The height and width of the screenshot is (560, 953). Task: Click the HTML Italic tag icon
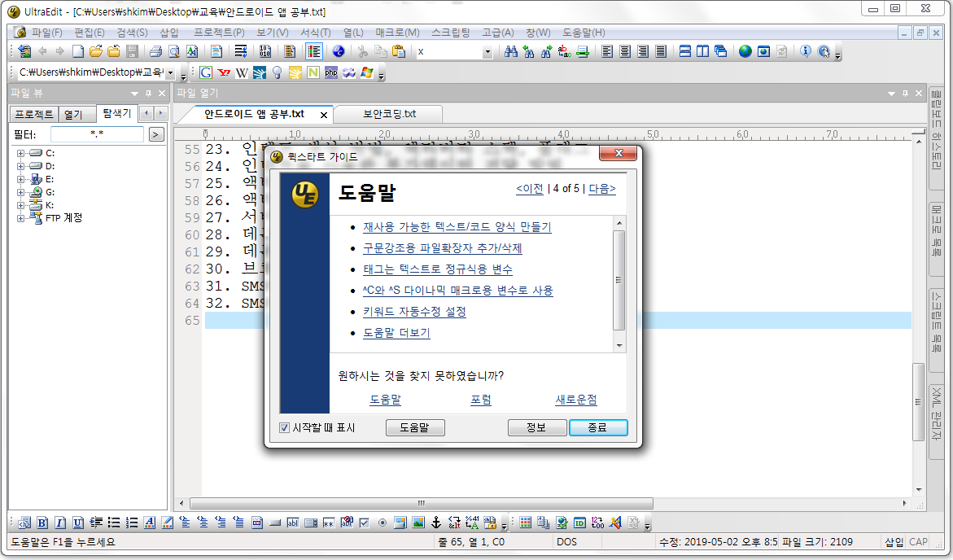(59, 523)
